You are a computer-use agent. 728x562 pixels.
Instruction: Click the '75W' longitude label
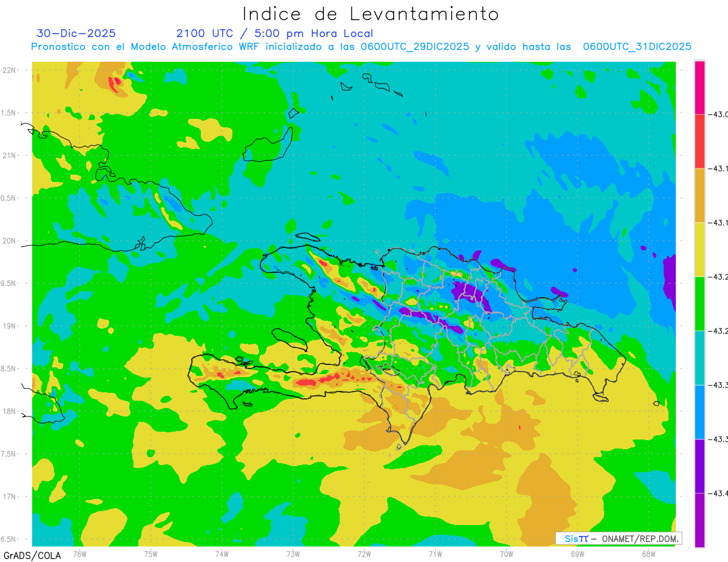coord(150,553)
